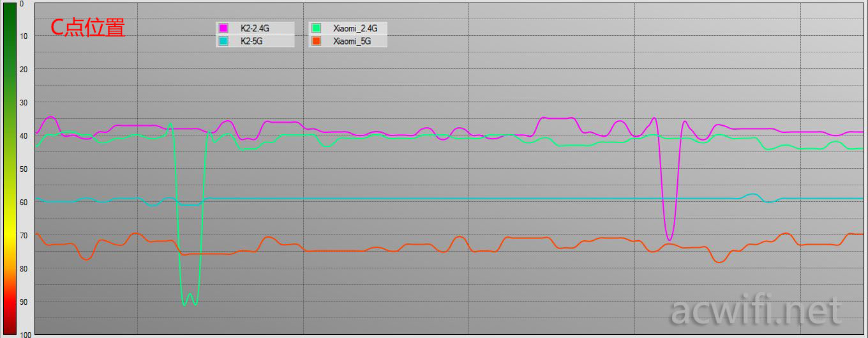Click the magenta K2-2.4G legend swatch
868x338 pixels.
(x=223, y=28)
